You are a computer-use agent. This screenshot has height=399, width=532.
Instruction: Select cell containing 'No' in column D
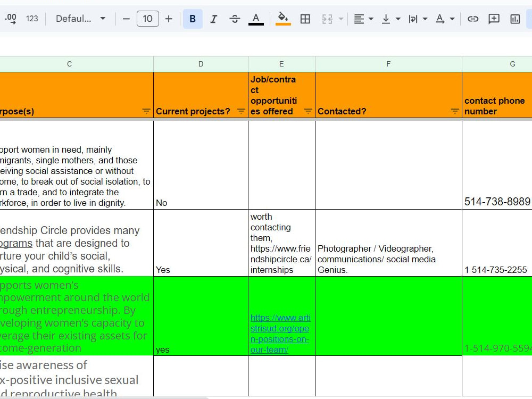click(201, 164)
